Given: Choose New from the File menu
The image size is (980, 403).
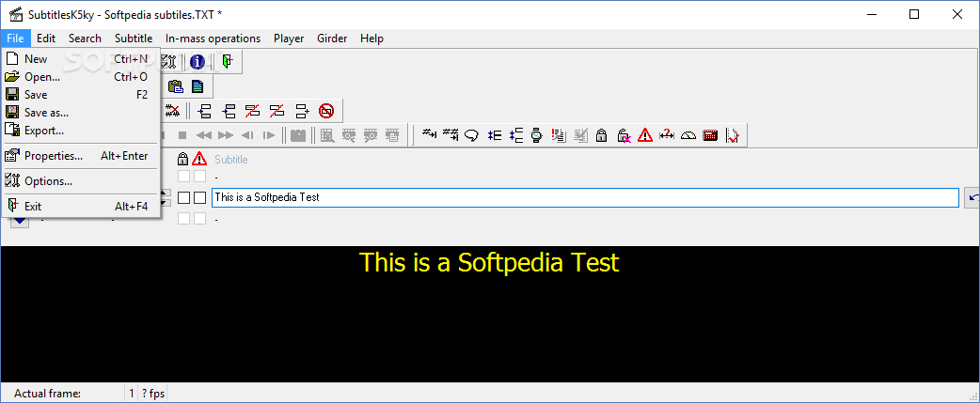Looking at the screenshot, I should 81,59.
